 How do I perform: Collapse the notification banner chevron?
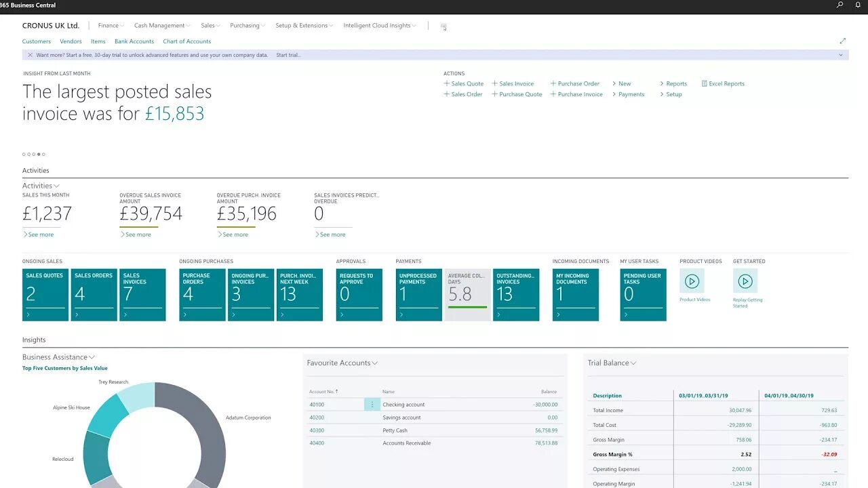pos(841,55)
